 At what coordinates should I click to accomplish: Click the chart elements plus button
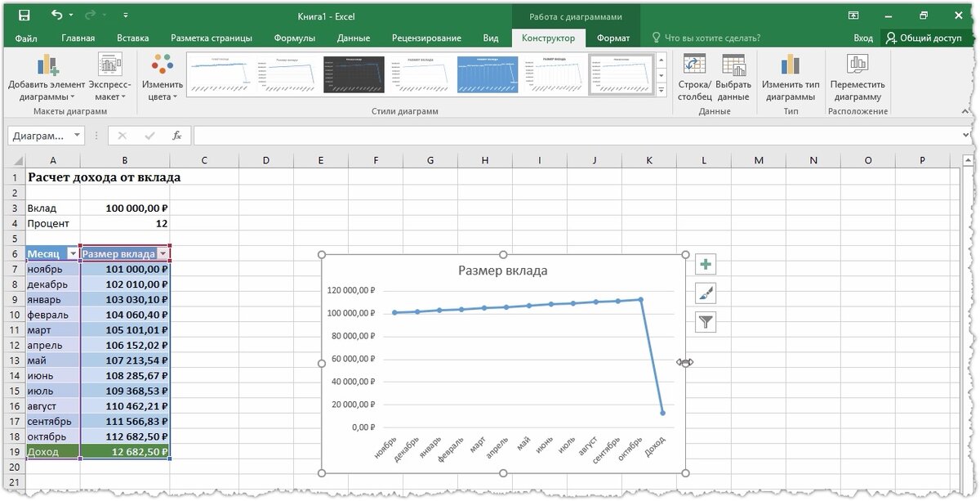coord(706,264)
